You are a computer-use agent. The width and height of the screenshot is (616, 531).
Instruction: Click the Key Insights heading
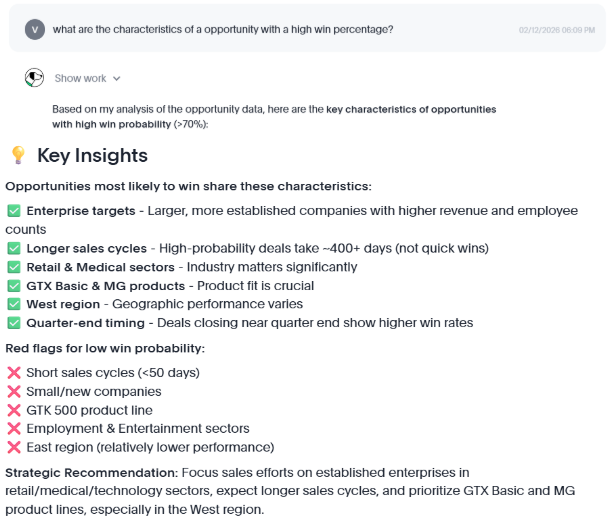(x=92, y=155)
